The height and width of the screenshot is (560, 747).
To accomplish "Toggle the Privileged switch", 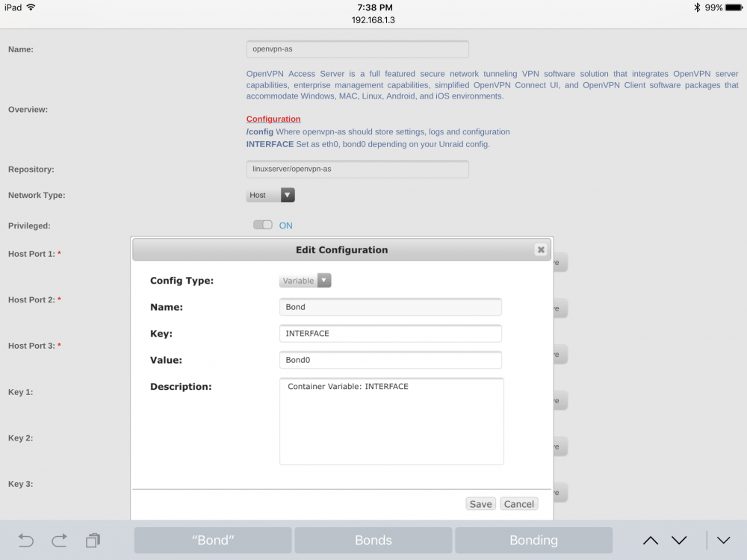I will click(262, 225).
